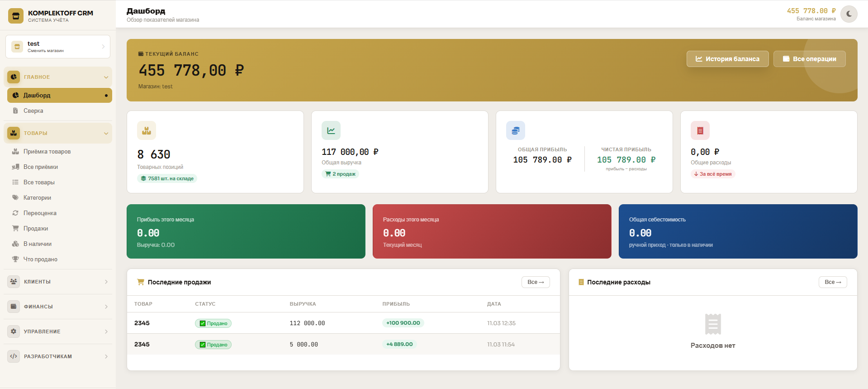The image size is (868, 389).
Task: Click the 5 000.00 revenue cell
Action: (304, 345)
